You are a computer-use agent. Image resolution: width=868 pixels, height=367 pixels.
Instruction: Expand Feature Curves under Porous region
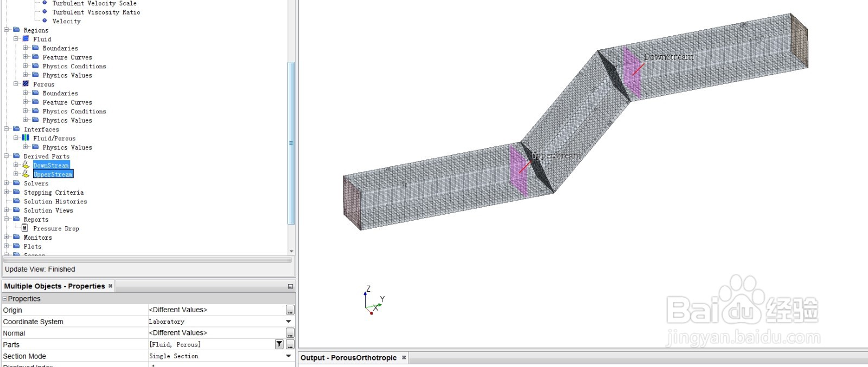tap(25, 102)
